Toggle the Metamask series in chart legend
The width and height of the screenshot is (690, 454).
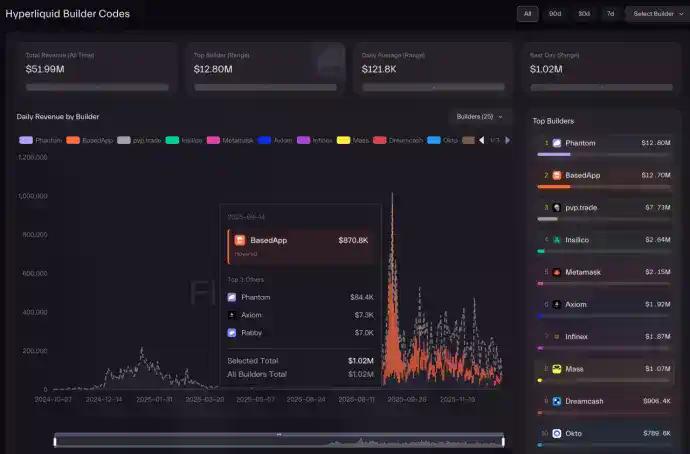(231, 140)
